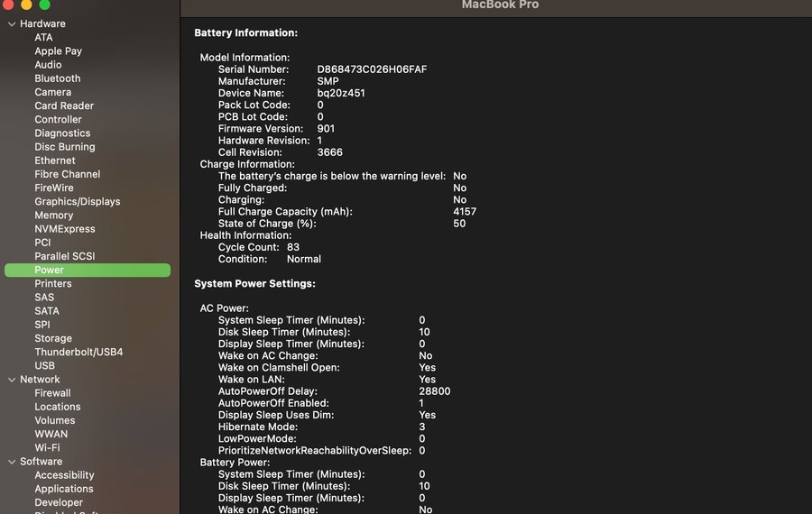Screen dimensions: 812x514
Task: Open the Storage entry
Action: click(53, 338)
